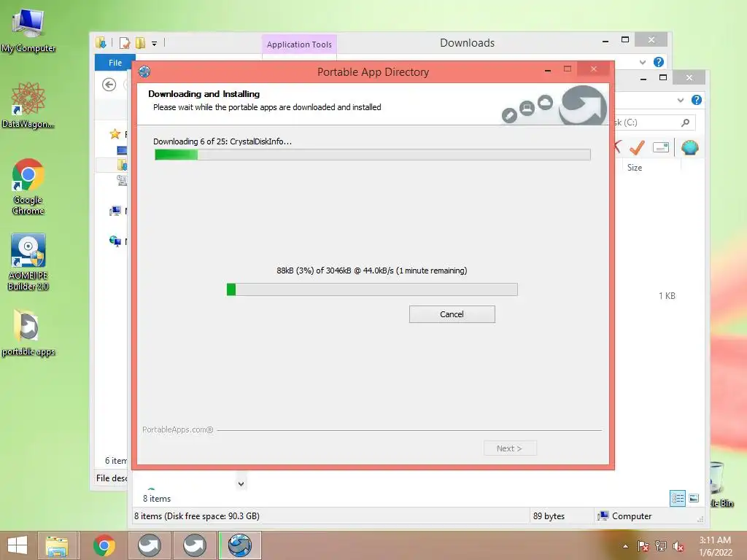Open the File tab in Downloads window
Image resolution: width=747 pixels, height=560 pixels.
[x=115, y=63]
